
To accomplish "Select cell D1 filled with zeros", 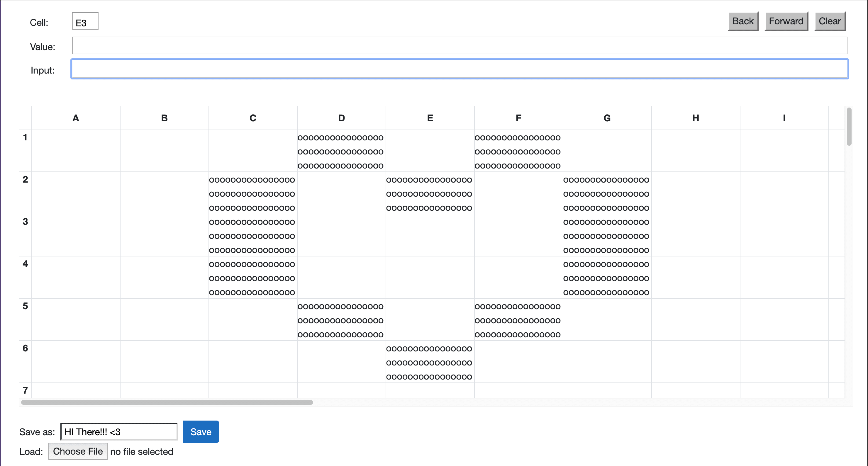I will pyautogui.click(x=341, y=151).
